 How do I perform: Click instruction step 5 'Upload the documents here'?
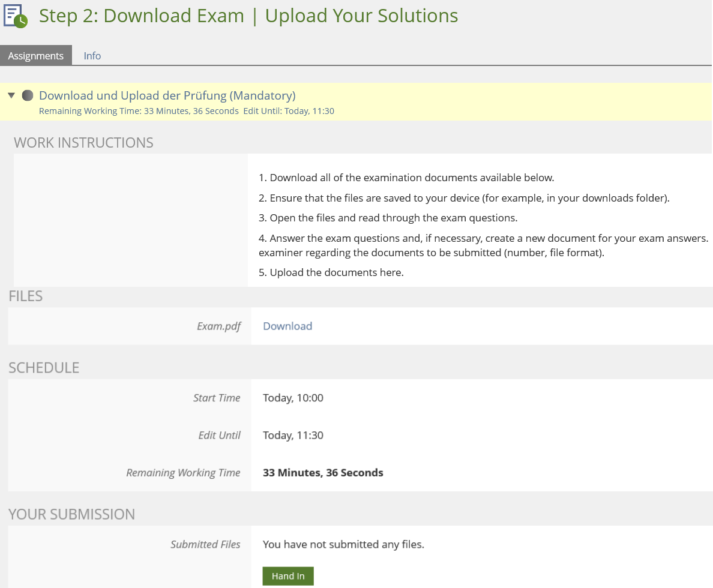[x=331, y=272]
